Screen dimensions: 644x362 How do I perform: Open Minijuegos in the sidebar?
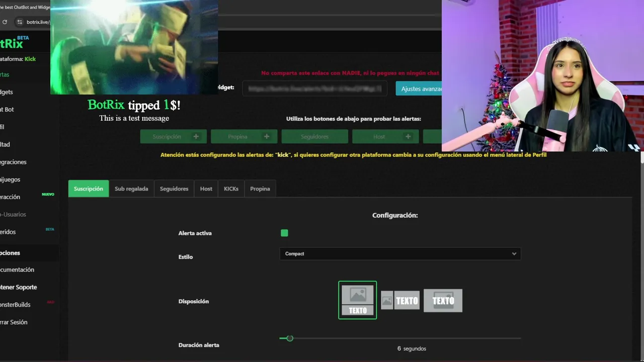click(x=10, y=179)
